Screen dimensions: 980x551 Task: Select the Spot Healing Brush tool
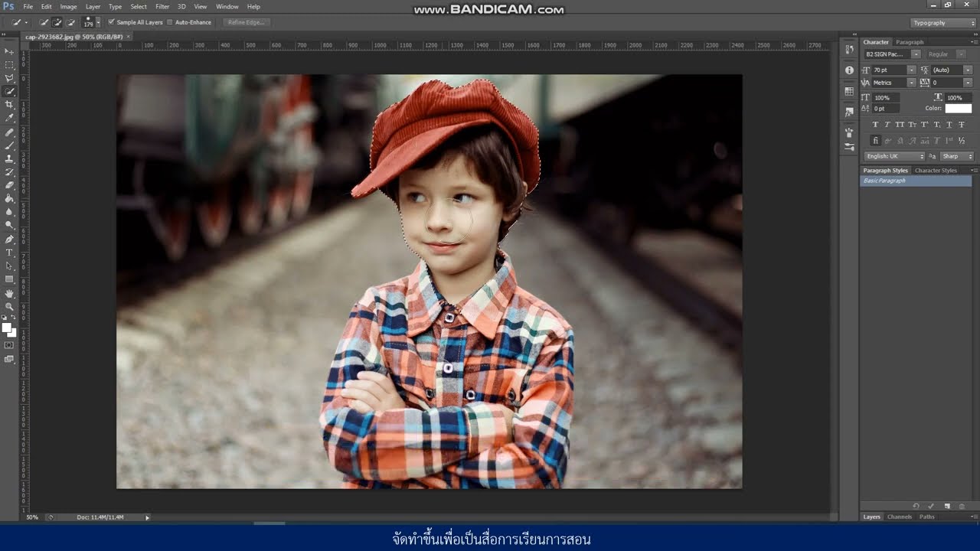click(9, 132)
